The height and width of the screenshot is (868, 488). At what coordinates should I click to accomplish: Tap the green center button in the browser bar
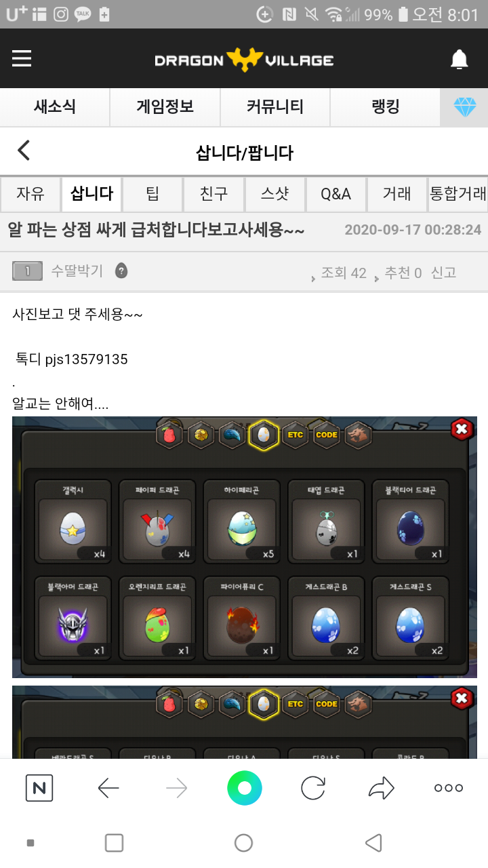click(x=244, y=788)
